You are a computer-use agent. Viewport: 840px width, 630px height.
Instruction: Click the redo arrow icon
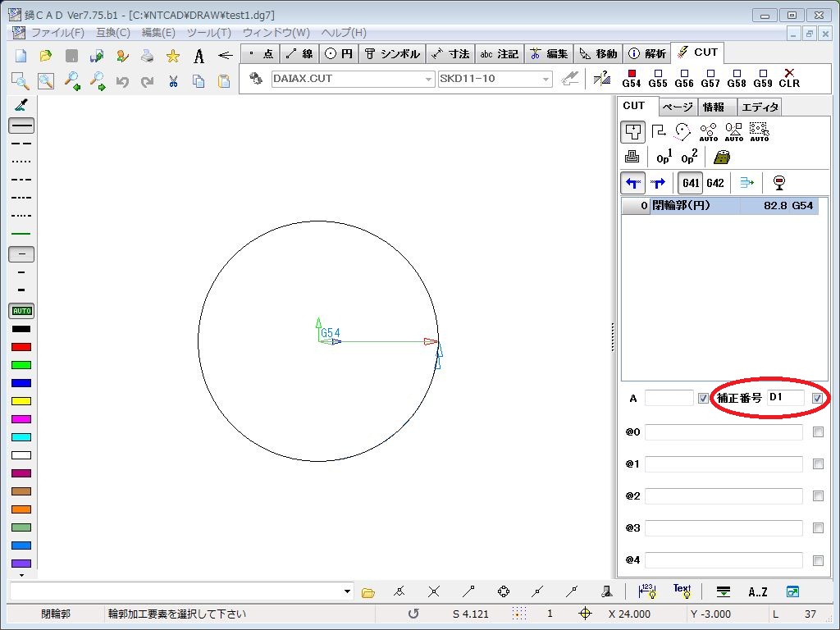(x=148, y=81)
